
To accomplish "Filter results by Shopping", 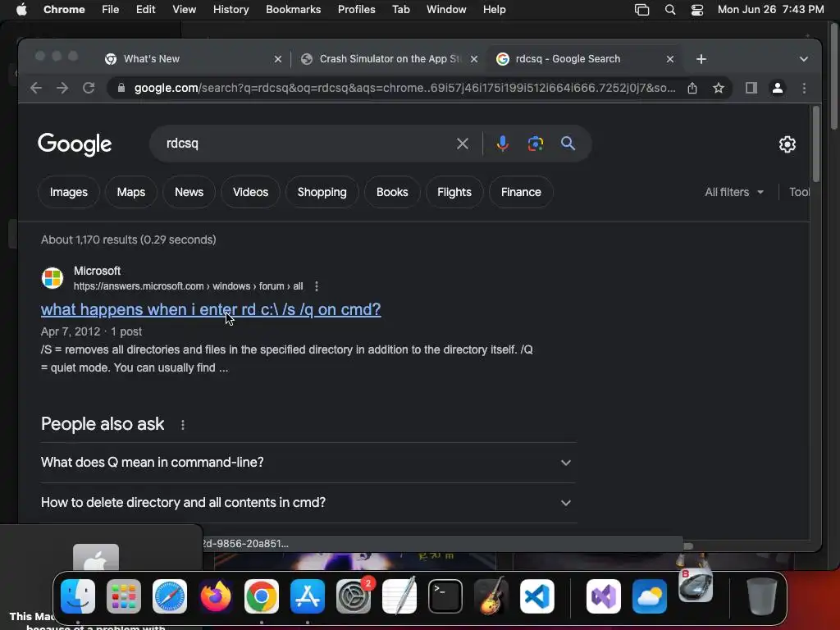I will [322, 192].
